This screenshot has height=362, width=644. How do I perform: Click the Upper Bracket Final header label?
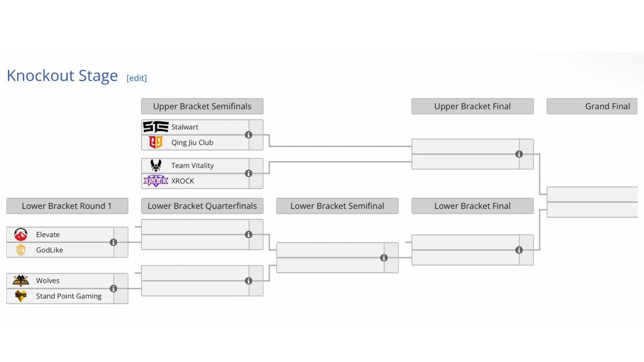coord(472,106)
